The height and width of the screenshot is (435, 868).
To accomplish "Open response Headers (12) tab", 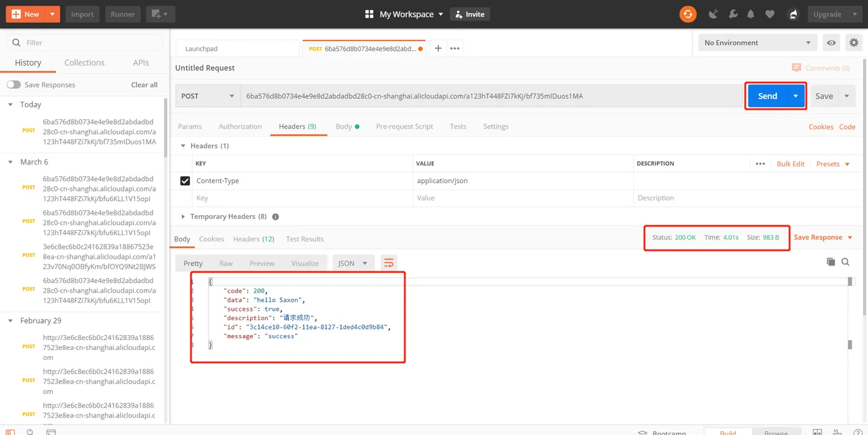I will click(x=254, y=239).
